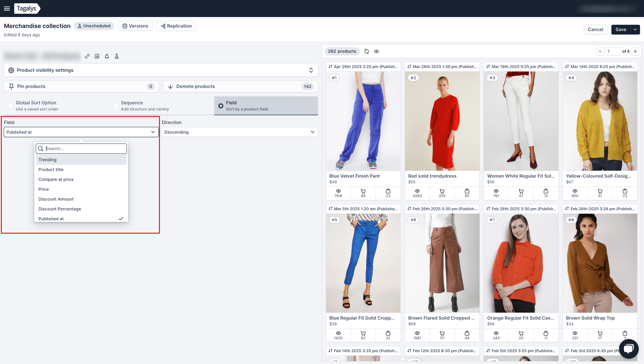Click cart icon on Blue Velvet Finish Pant
The height and width of the screenshot is (364, 644).
point(363,191)
